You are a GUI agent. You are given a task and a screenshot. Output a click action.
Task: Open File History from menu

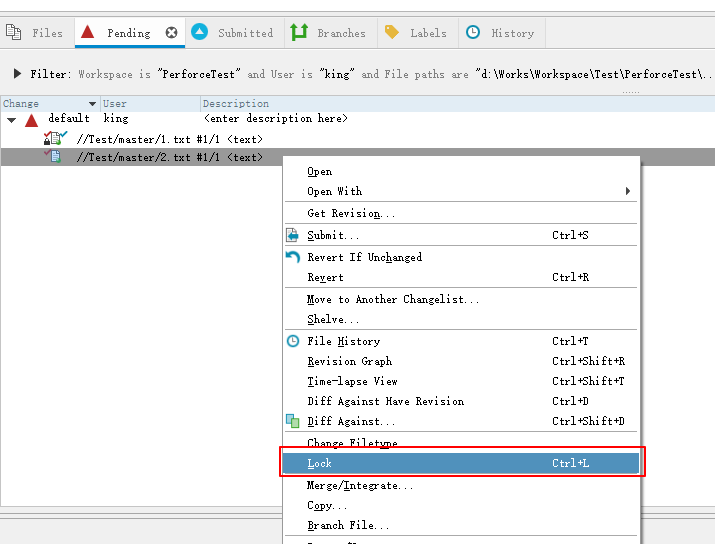point(343,341)
